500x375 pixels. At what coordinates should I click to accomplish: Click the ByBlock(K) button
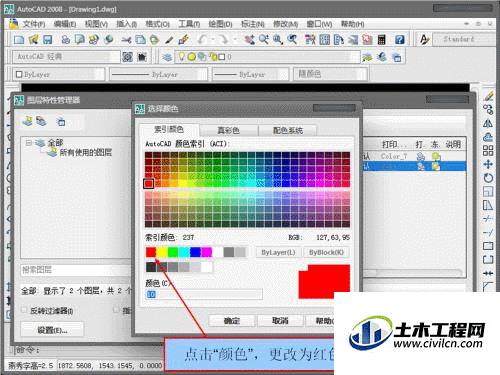pos(326,252)
